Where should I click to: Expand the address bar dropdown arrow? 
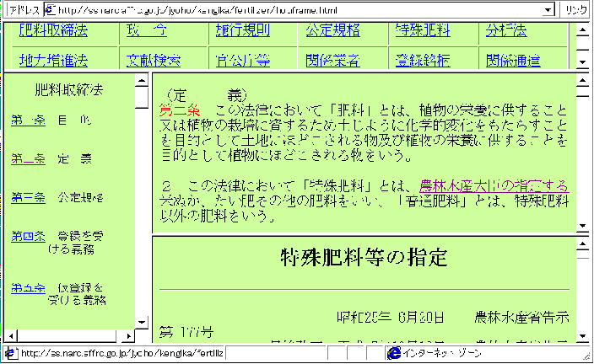548,10
